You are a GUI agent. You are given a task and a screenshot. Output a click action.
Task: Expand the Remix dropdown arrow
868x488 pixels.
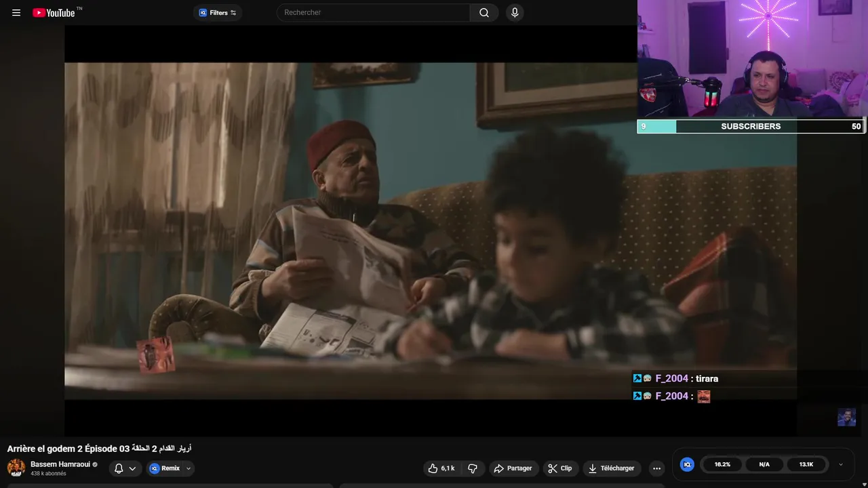point(189,468)
